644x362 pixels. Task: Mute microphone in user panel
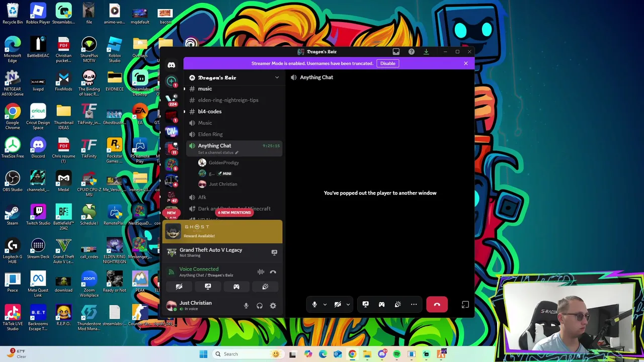[246, 306]
